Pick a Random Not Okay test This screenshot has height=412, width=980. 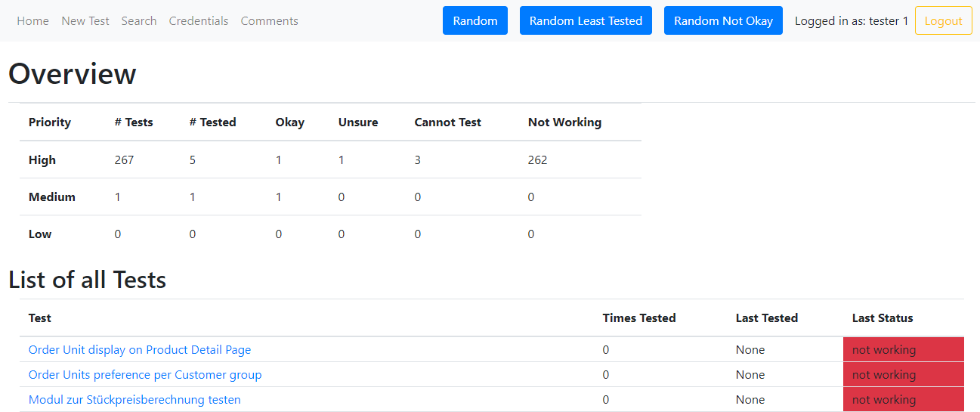[723, 21]
